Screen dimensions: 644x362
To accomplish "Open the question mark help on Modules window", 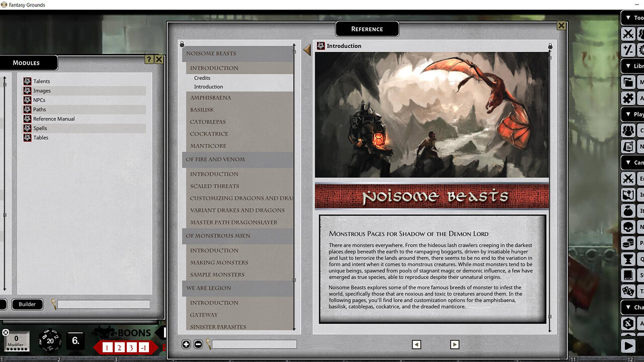I will pos(149,59).
